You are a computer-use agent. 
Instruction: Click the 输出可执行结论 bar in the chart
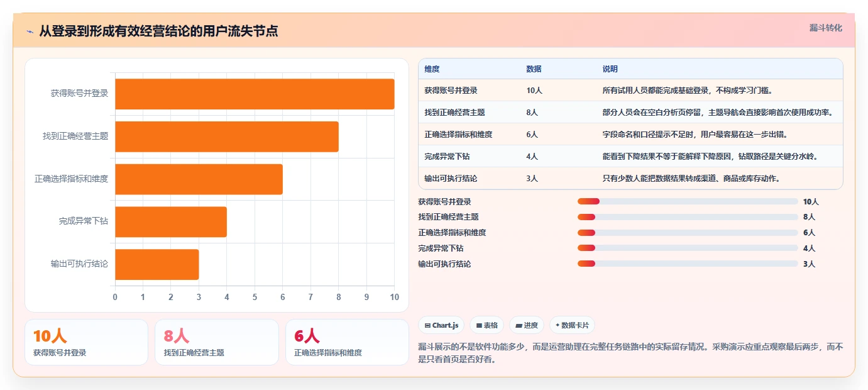click(x=157, y=265)
